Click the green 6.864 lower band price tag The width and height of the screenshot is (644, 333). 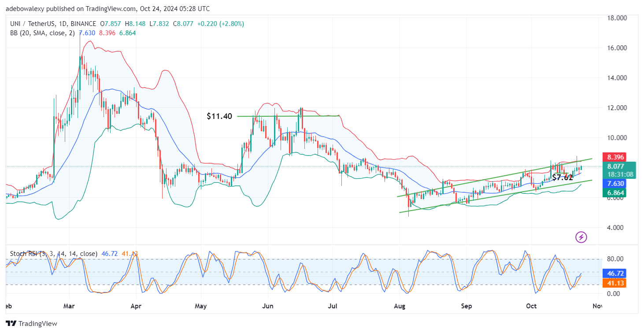click(x=615, y=192)
